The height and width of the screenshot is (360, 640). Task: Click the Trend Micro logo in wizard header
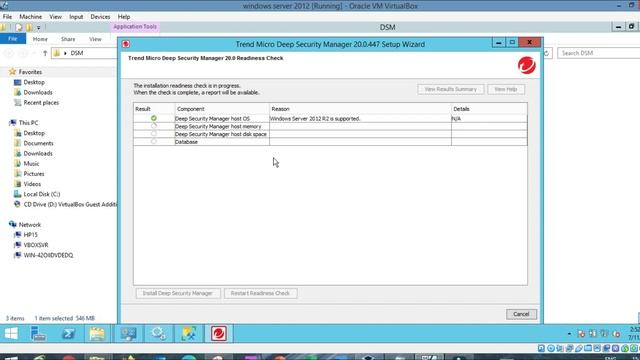tap(527, 65)
